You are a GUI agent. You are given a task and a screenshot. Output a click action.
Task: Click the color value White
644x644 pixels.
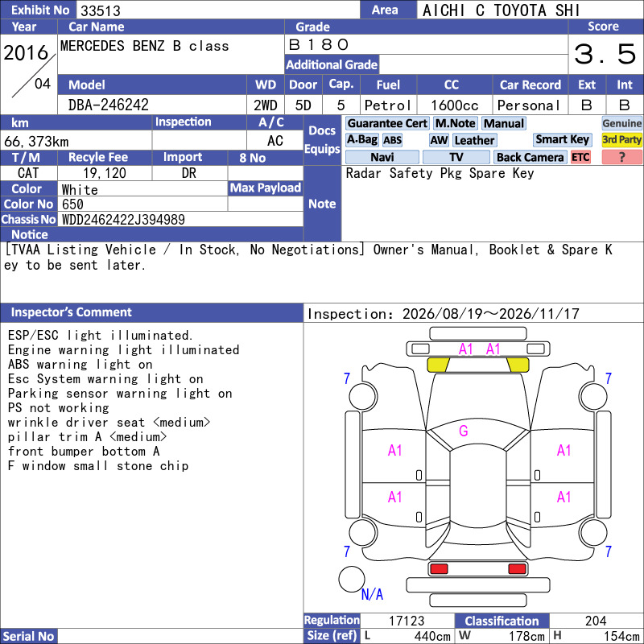[x=80, y=190]
